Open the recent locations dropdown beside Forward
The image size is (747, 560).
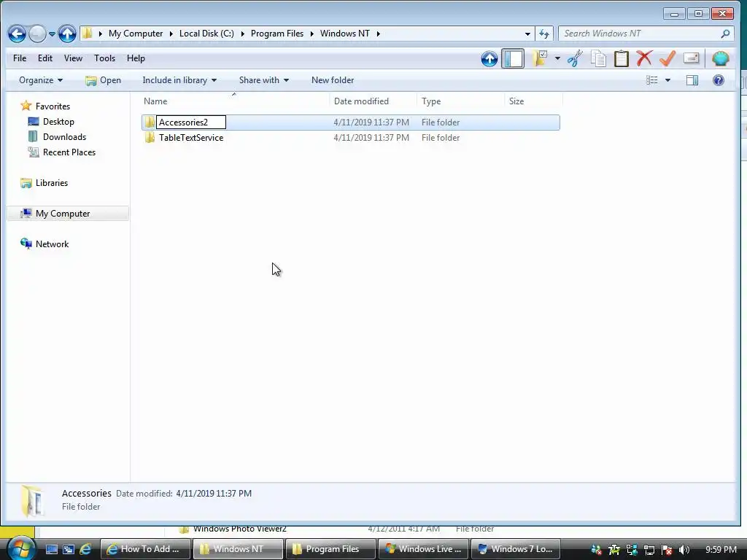tap(52, 34)
